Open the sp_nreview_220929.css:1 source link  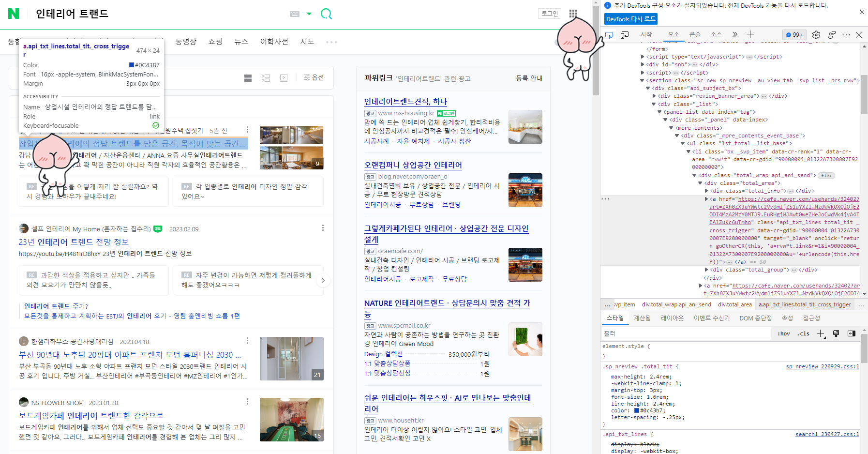pyautogui.click(x=823, y=366)
